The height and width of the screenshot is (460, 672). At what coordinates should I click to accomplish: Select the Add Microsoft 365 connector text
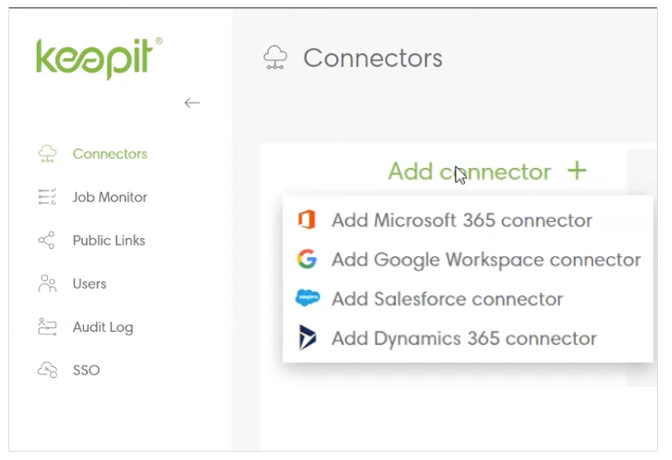[x=461, y=220]
